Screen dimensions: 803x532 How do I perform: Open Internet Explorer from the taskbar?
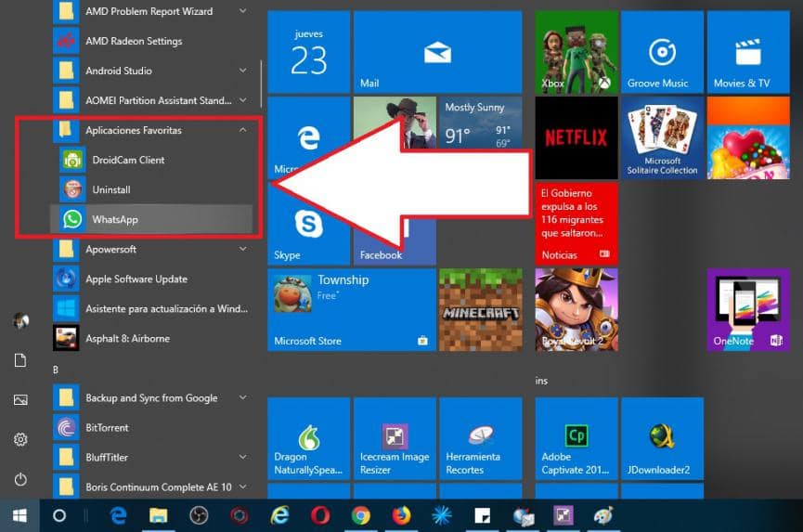[279, 515]
